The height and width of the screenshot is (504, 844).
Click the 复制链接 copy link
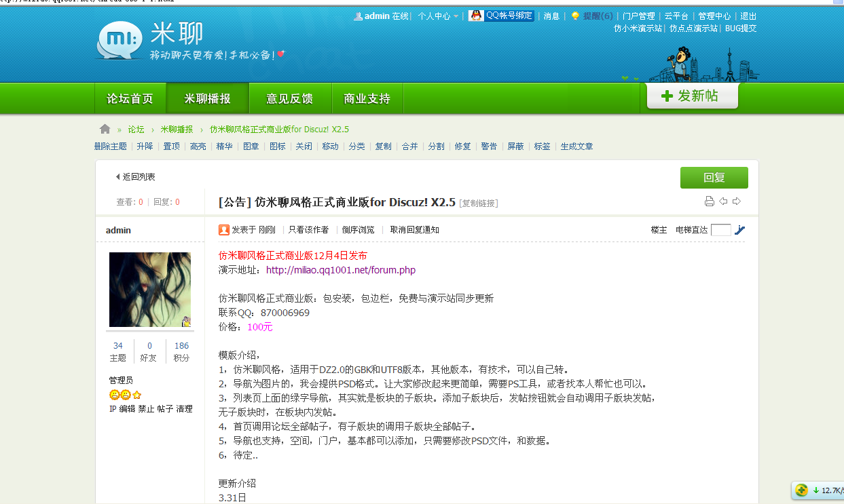tap(479, 203)
